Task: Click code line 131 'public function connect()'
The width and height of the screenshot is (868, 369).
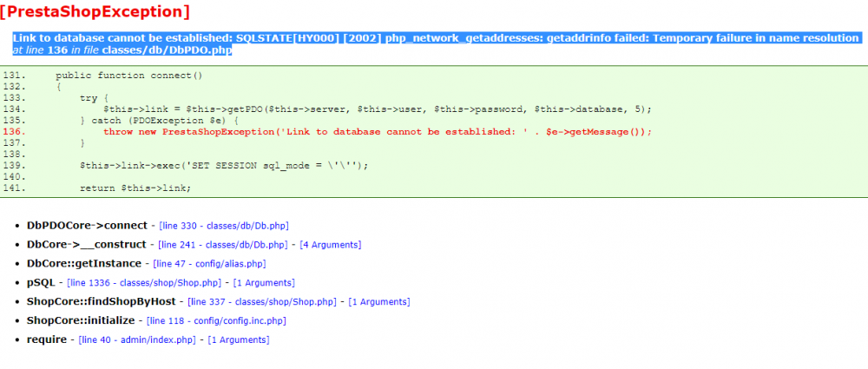Action: [129, 75]
